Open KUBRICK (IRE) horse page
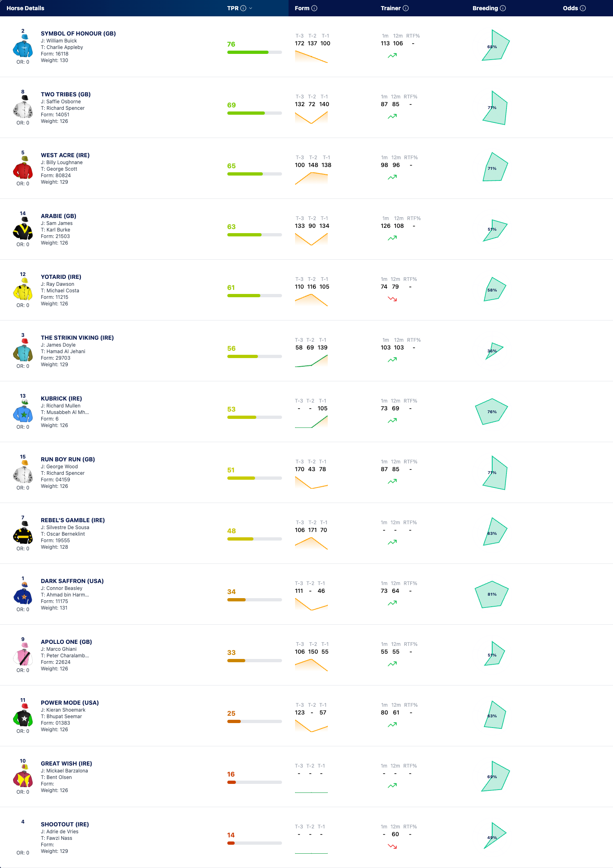 (61, 398)
